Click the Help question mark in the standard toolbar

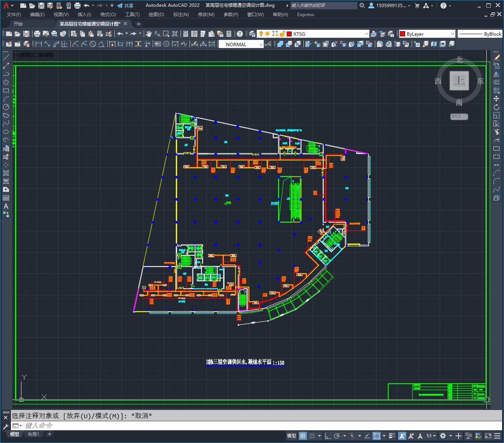pyautogui.click(x=239, y=34)
